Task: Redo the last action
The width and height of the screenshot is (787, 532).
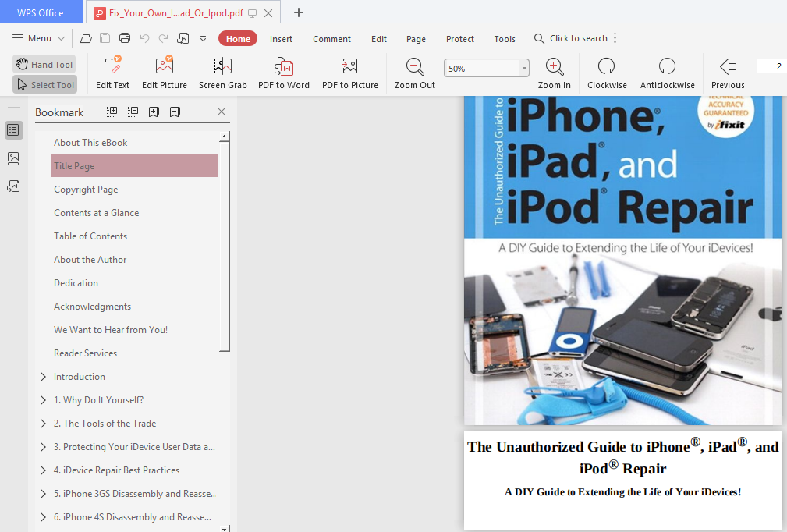Action: pyautogui.click(x=164, y=38)
